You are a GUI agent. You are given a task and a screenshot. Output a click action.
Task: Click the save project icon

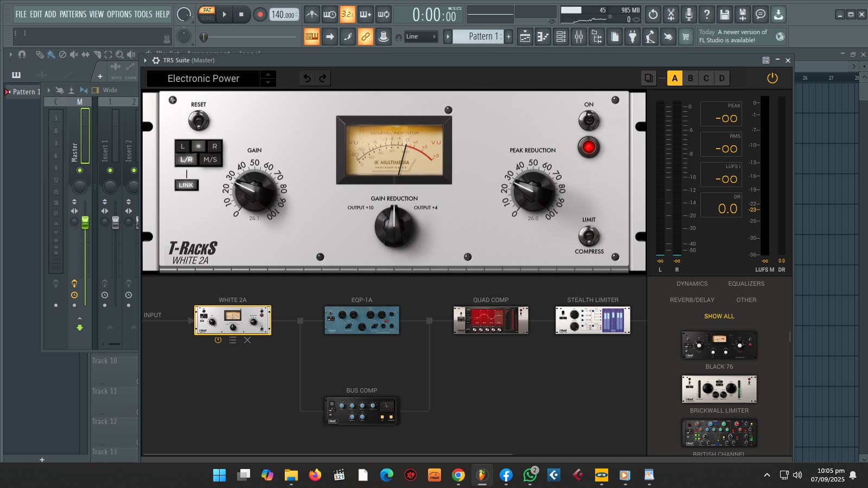click(x=724, y=14)
